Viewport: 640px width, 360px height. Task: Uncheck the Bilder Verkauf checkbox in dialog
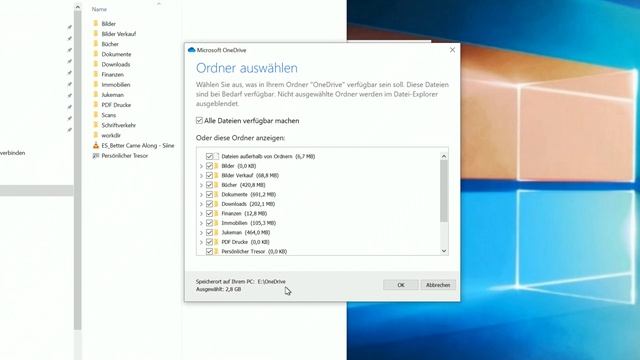pos(209,175)
